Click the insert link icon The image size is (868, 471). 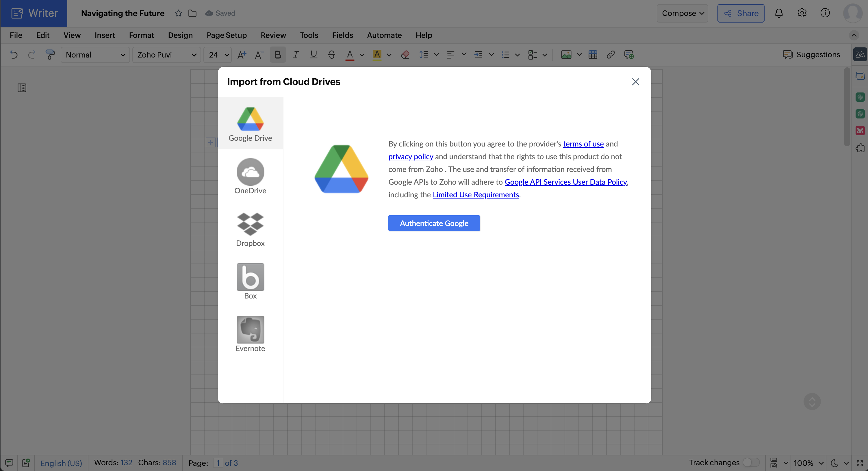click(611, 55)
